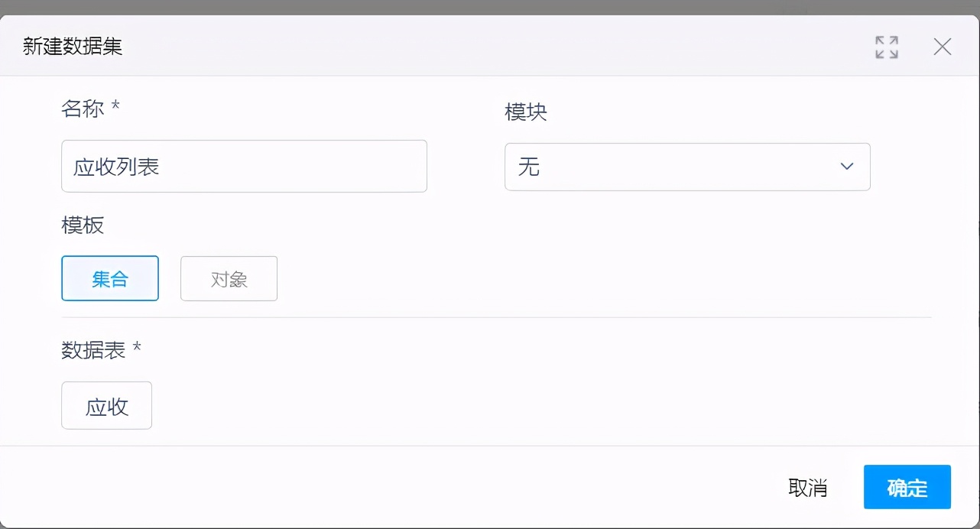
Task: Click the 模板 section label
Action: (82, 226)
